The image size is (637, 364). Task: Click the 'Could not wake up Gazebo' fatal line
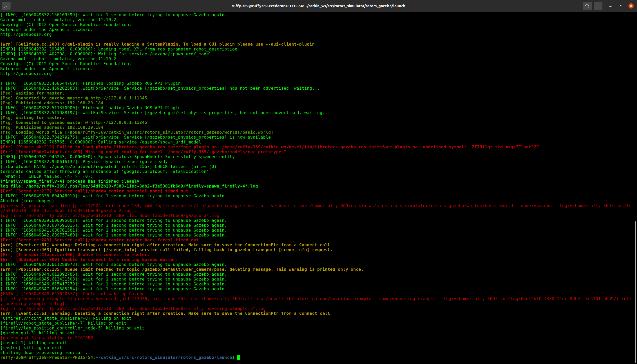point(73,294)
